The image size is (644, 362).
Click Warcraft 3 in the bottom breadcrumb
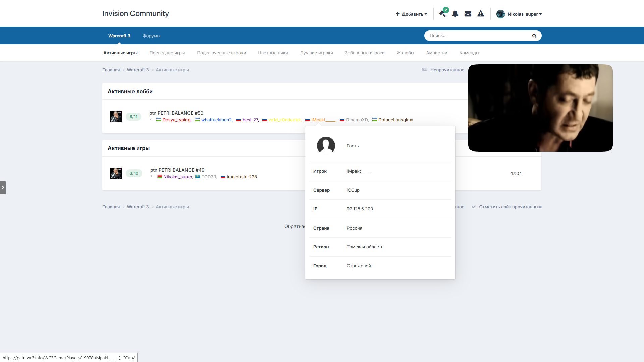coord(138,207)
